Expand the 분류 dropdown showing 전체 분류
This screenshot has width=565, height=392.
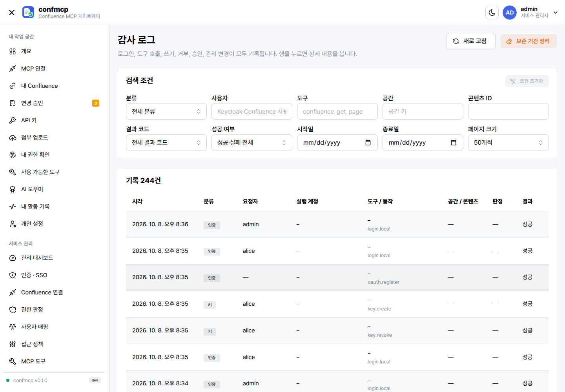coord(166,111)
